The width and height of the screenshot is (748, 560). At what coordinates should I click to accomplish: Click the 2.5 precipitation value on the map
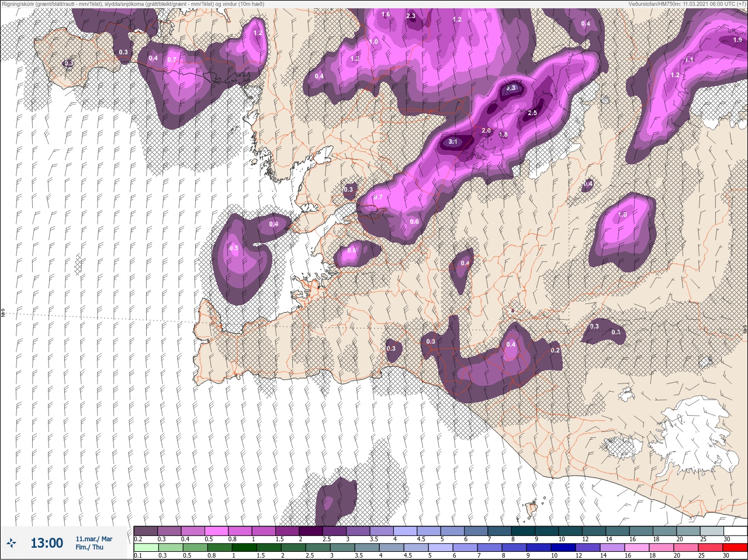click(x=532, y=113)
